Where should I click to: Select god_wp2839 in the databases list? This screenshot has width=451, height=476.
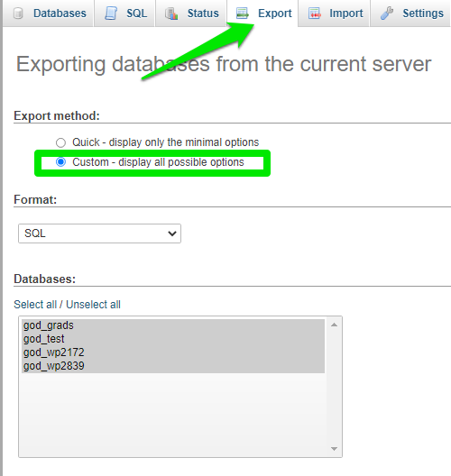point(173,366)
